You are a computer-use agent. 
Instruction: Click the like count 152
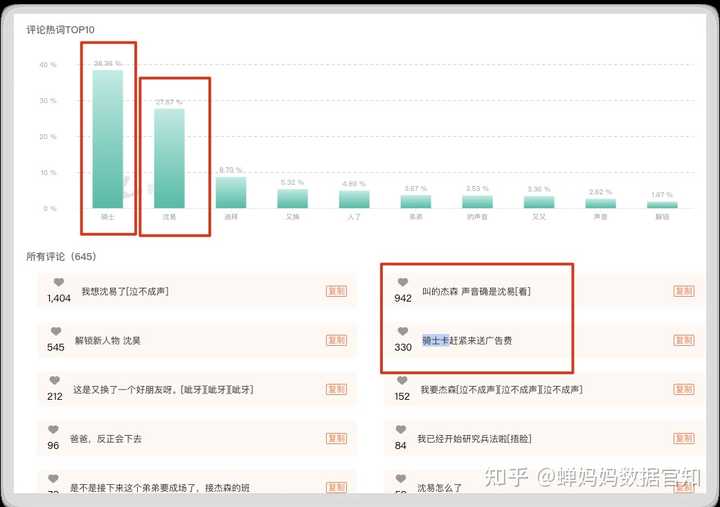click(402, 396)
